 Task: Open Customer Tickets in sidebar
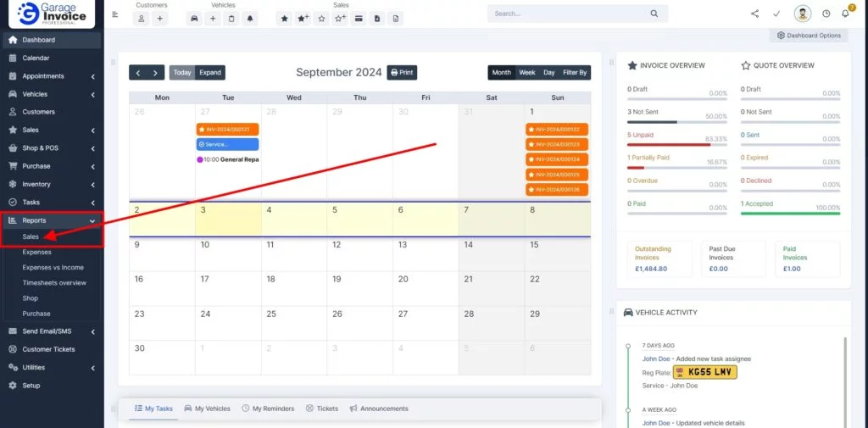[x=52, y=349]
